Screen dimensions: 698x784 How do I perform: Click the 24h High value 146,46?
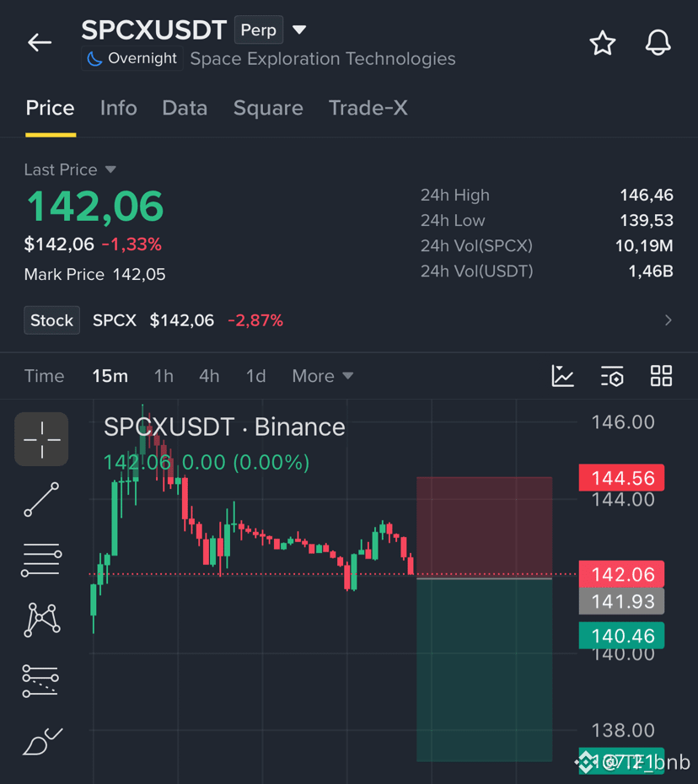click(647, 195)
